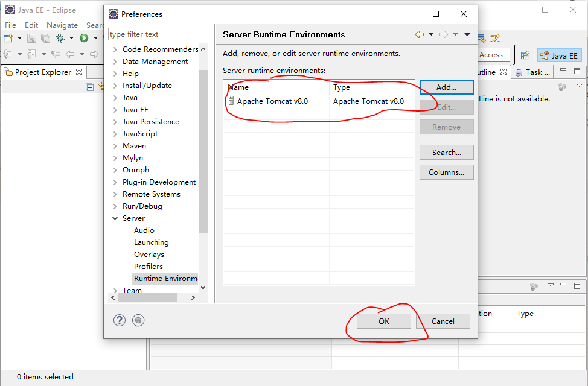The image size is (588, 386).
Task: Click the Help question mark icon in Preferences
Action: [x=119, y=320]
